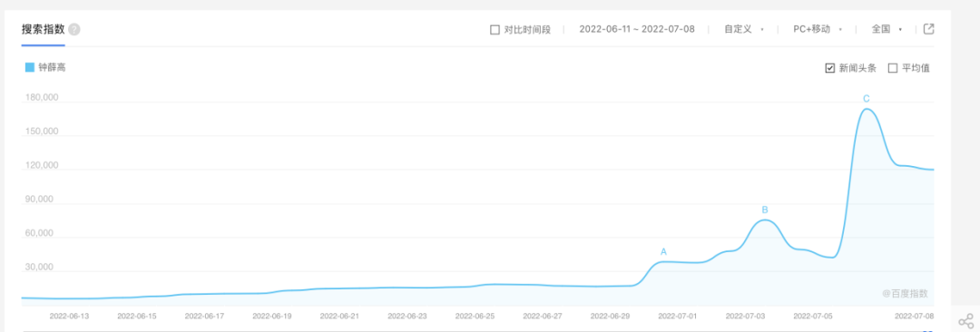Enable the 平均值 checkbox
Viewport: 980px width, 332px height.
[x=893, y=68]
